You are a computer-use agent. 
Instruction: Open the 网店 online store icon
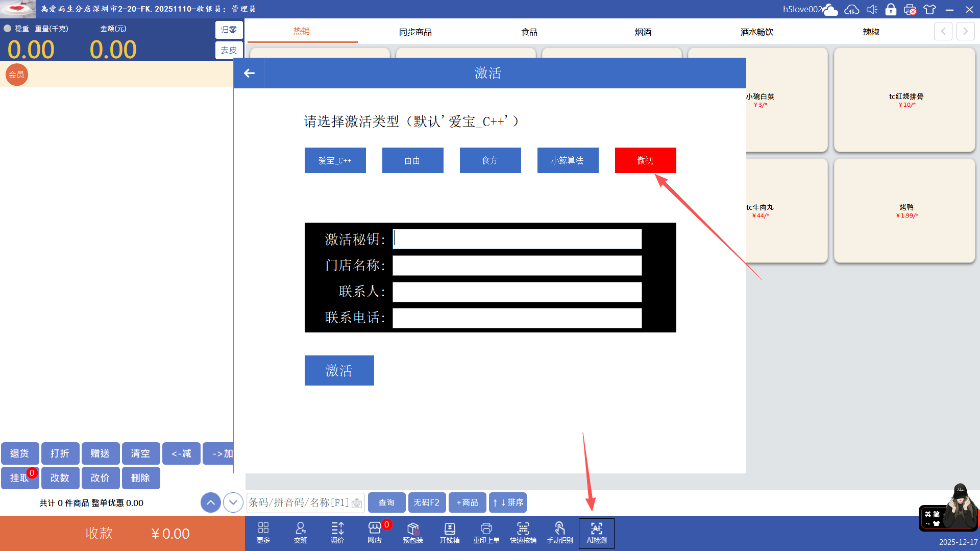coord(375,533)
